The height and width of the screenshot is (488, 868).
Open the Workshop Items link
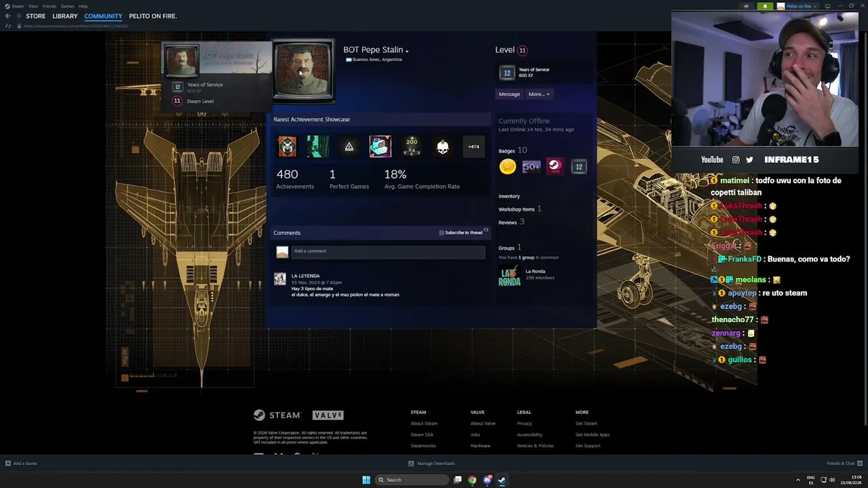click(x=517, y=209)
